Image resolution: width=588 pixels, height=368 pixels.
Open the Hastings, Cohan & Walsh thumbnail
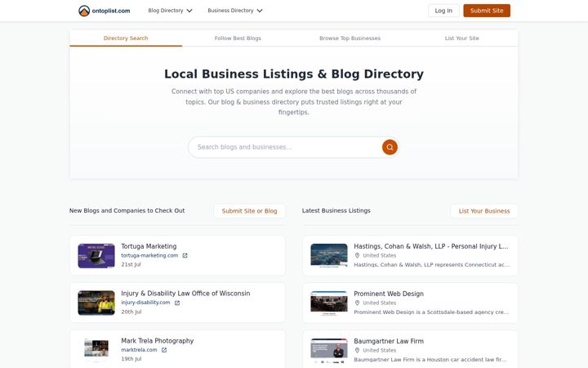[x=329, y=255]
